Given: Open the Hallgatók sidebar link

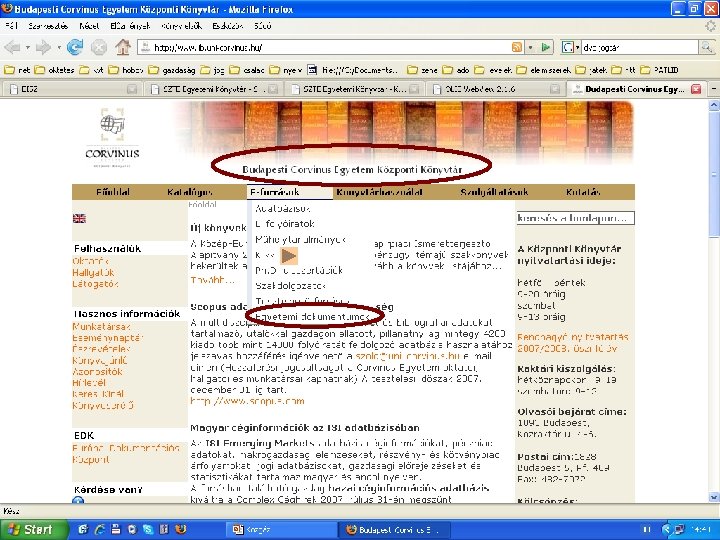Looking at the screenshot, I should coord(93,272).
